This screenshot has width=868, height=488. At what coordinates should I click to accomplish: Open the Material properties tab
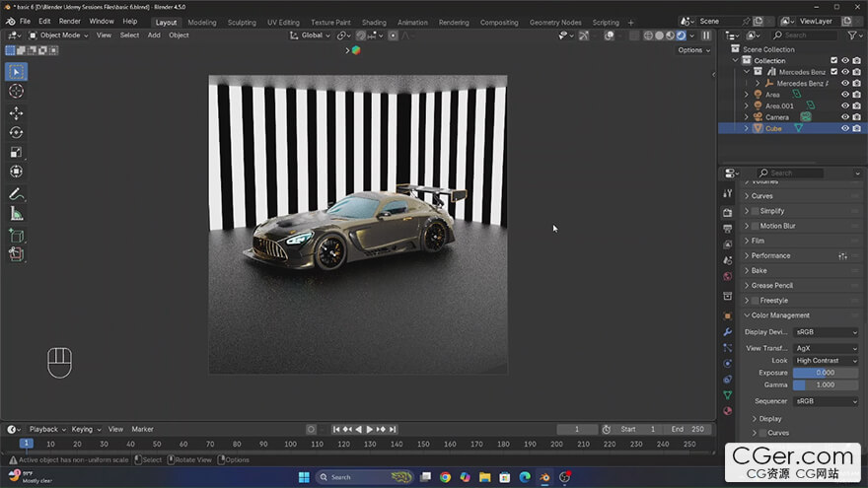click(727, 411)
